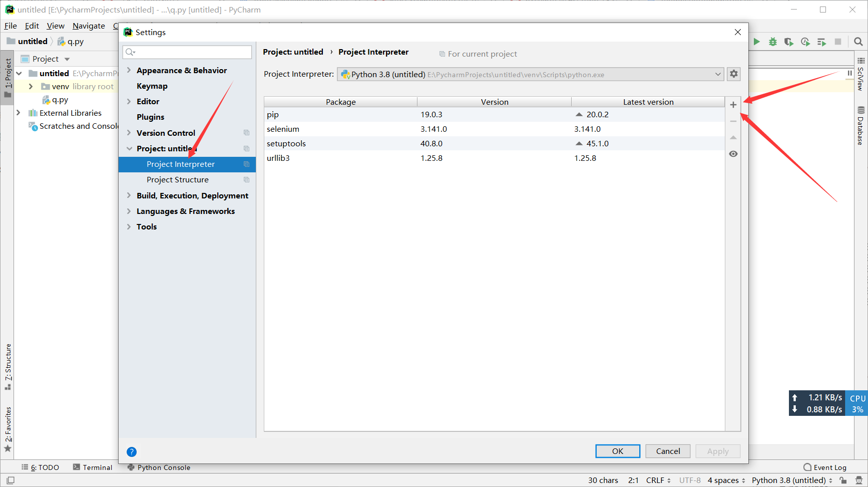Open Search Everywhere magnifier icon
The width and height of the screenshot is (868, 487).
tap(858, 42)
